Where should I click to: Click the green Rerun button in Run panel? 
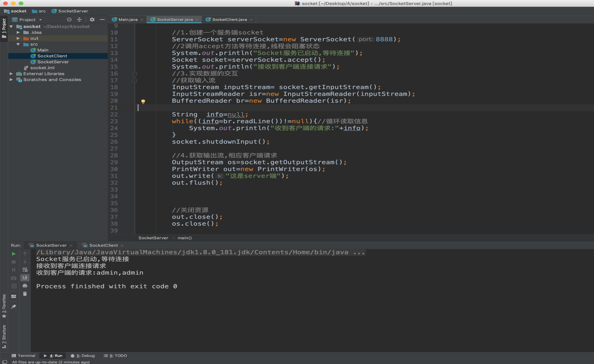coord(14,254)
